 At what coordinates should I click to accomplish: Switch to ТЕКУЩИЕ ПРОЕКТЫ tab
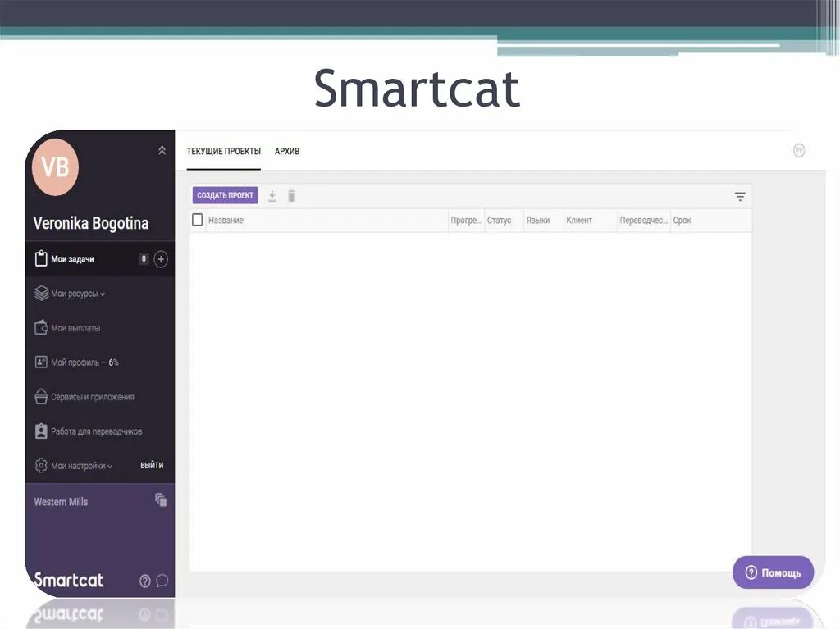click(223, 151)
